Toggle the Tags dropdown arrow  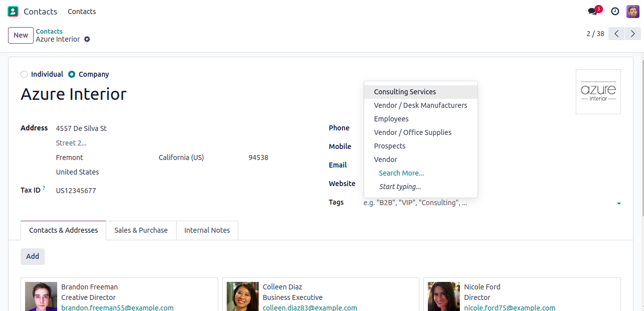pos(618,203)
